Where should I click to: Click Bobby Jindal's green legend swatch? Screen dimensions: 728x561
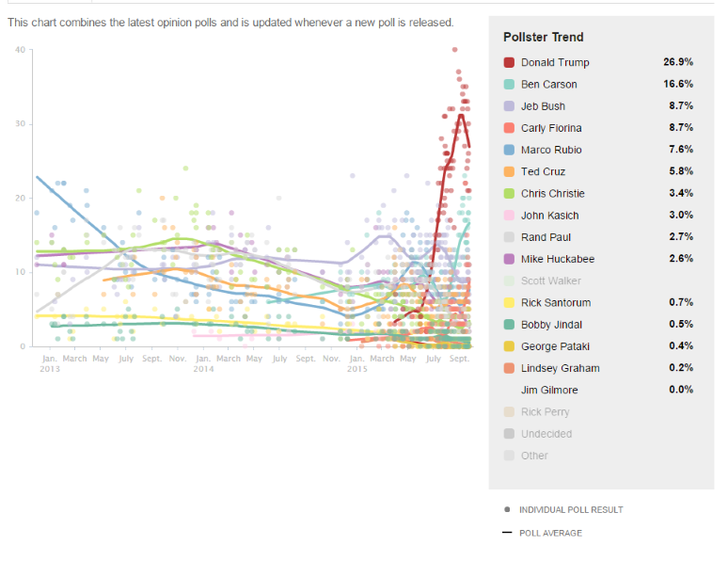pos(509,325)
